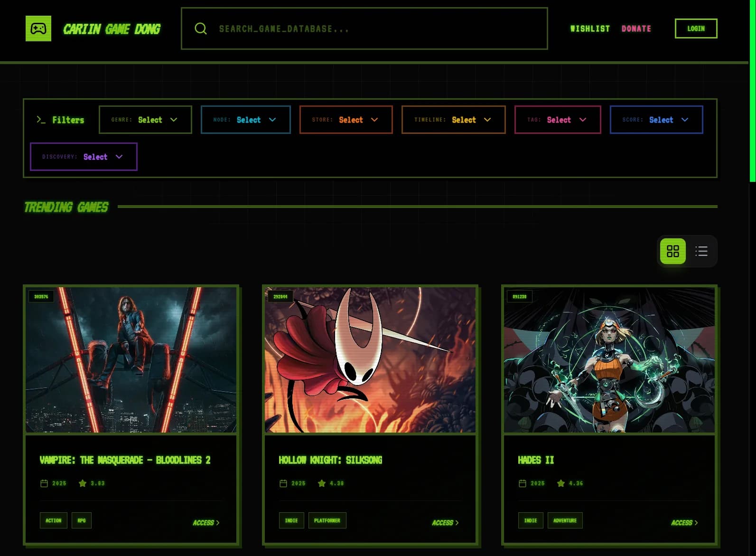This screenshot has width=756, height=556.
Task: Click rating value 3.83
Action: [98, 483]
